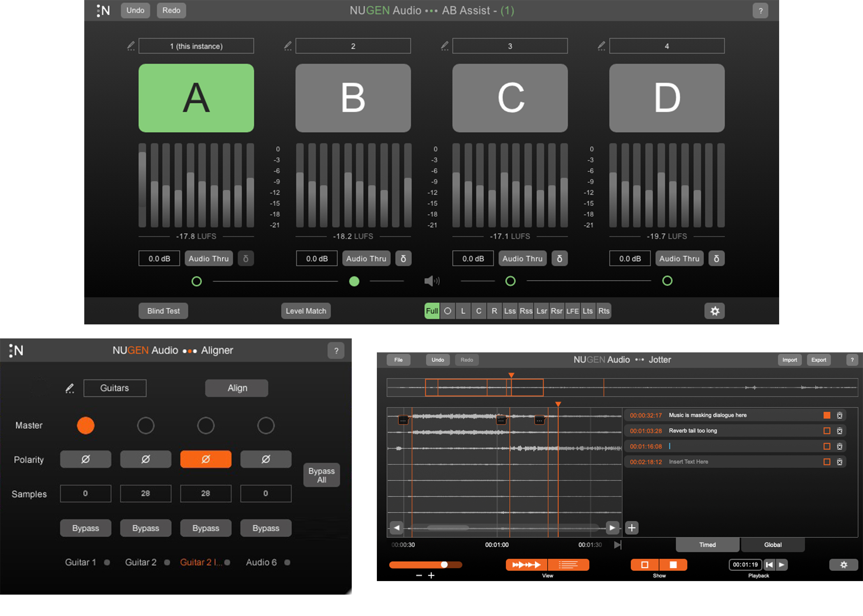Select the notes list view icon in Jotter
Viewport: 863px width, 616px height.
click(569, 565)
